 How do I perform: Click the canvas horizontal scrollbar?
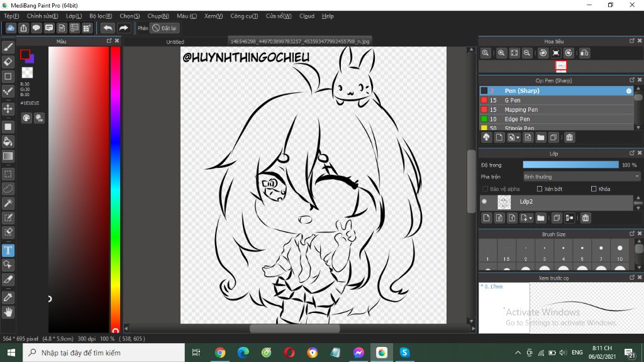point(294,328)
